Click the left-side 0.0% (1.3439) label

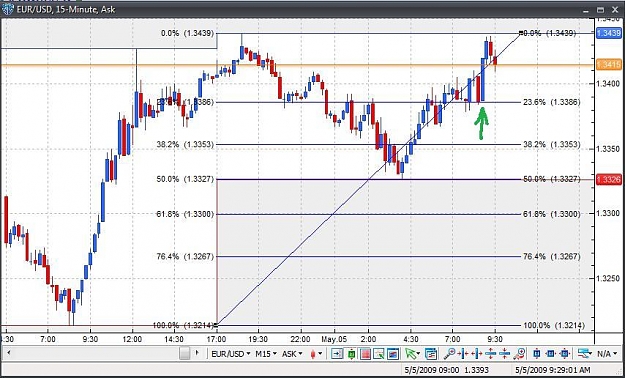coord(187,33)
